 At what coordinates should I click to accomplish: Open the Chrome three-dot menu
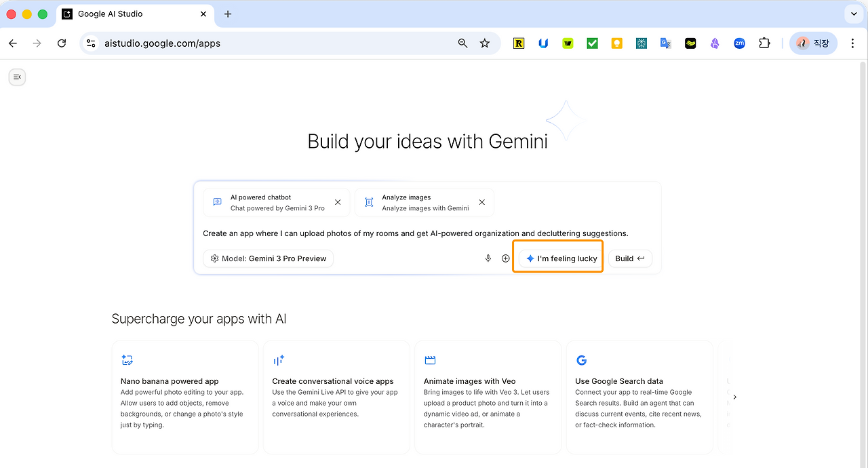[853, 43]
